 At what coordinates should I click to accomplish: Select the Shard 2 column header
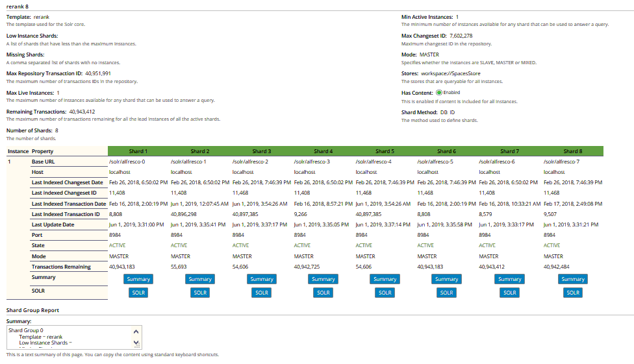[x=200, y=151]
